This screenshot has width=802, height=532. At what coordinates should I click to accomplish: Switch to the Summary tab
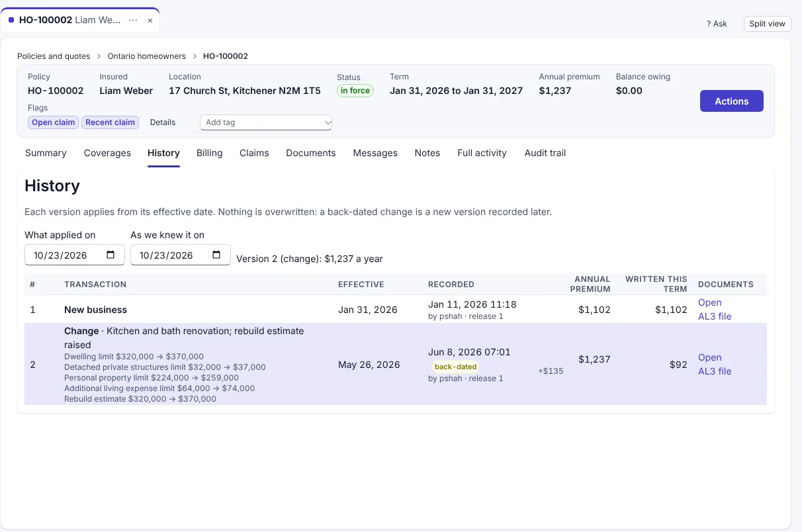coord(46,153)
